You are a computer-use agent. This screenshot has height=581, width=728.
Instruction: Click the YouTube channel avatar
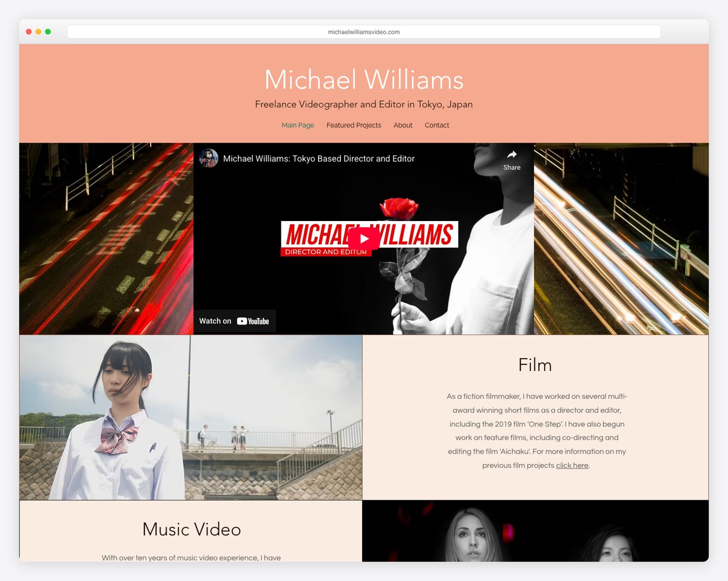coord(209,158)
